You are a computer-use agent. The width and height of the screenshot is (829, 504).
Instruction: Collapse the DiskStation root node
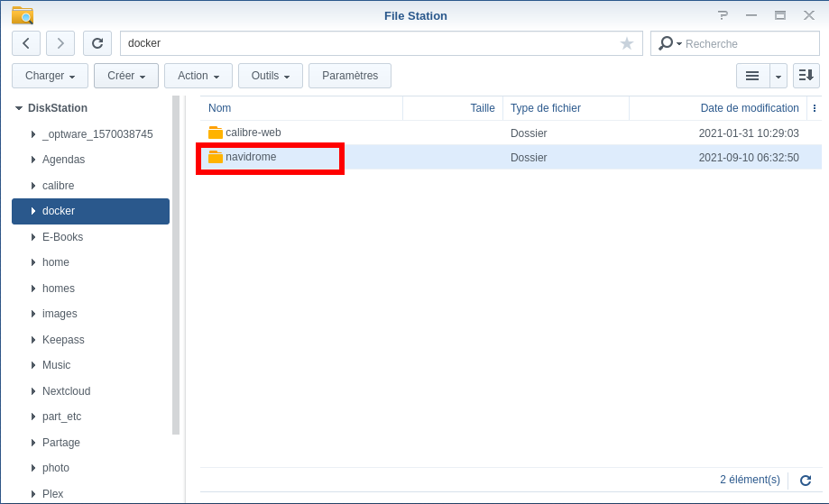[x=18, y=108]
